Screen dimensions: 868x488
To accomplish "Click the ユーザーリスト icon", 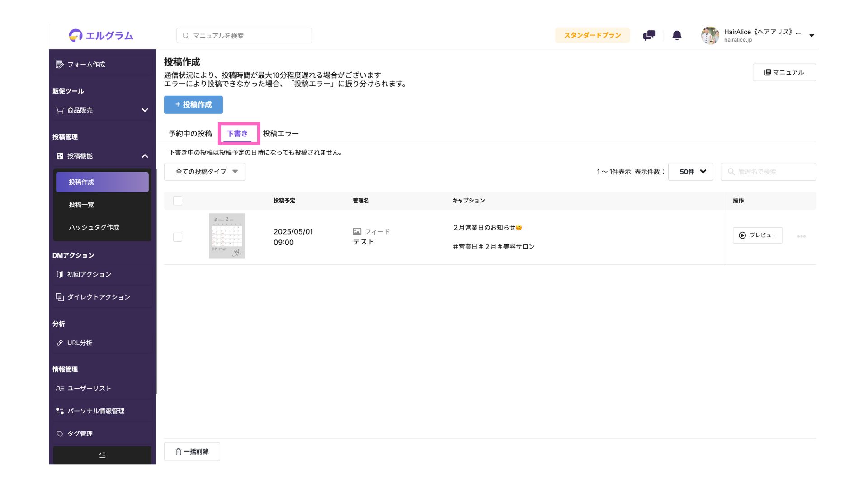I will tap(60, 388).
